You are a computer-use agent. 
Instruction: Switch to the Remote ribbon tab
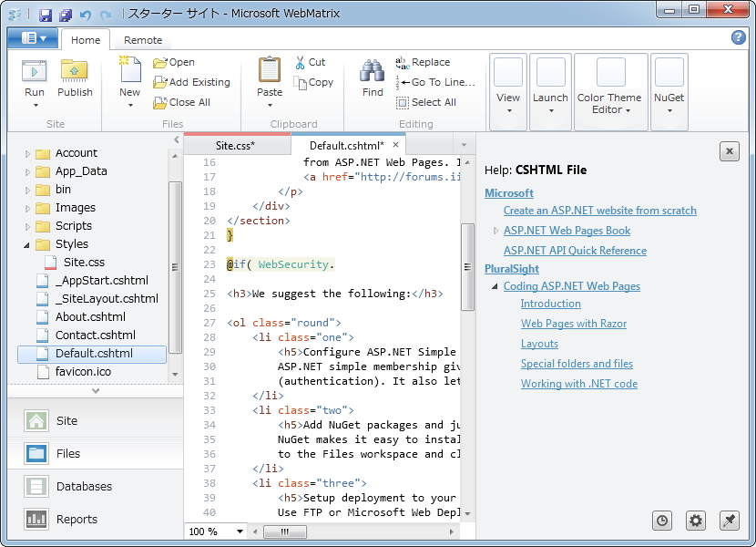(143, 40)
